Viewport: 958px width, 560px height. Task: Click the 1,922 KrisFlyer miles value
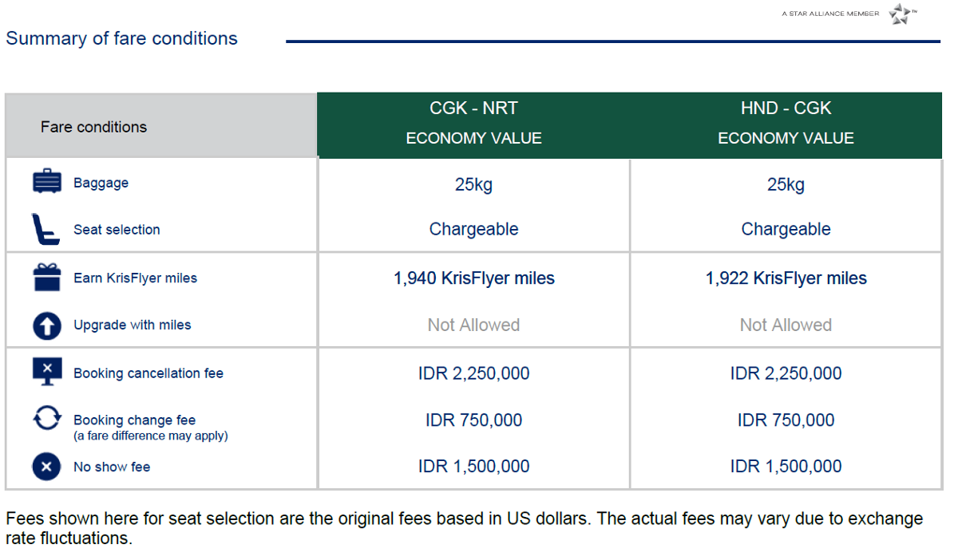click(786, 278)
